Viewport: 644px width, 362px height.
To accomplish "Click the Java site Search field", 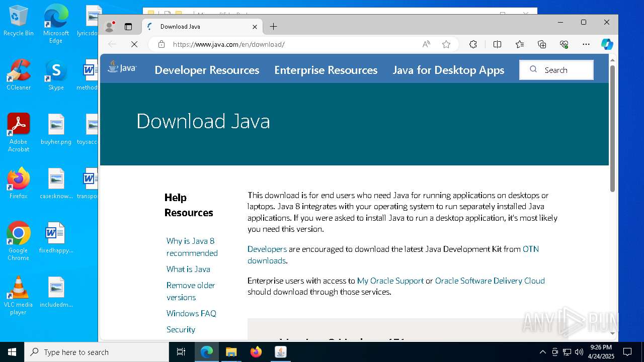I will pyautogui.click(x=556, y=70).
